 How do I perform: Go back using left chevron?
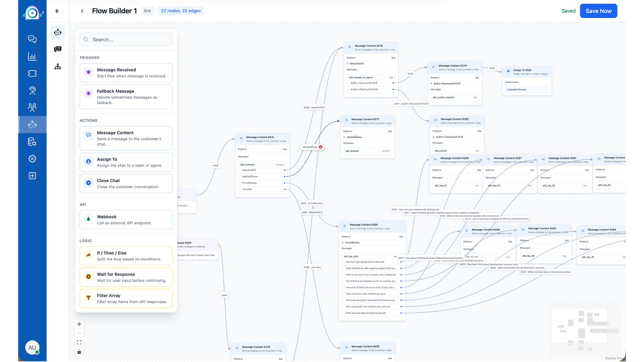82,11
